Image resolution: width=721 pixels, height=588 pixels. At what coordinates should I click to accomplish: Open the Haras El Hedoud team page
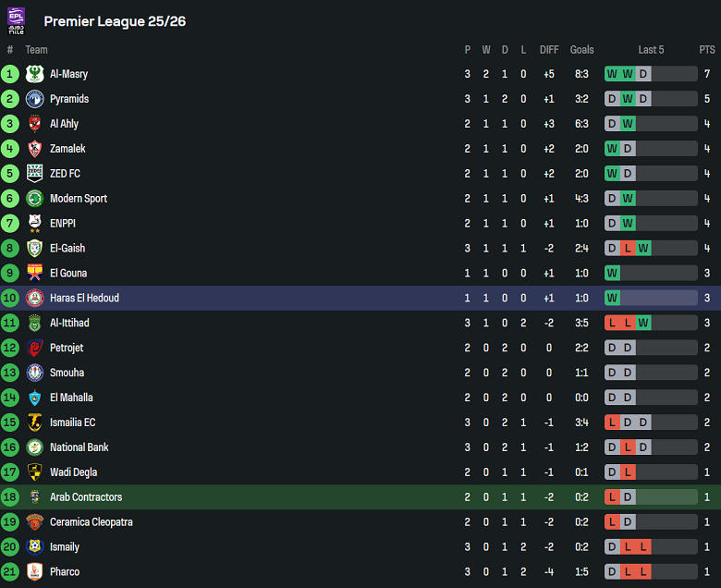pyautogui.click(x=84, y=299)
